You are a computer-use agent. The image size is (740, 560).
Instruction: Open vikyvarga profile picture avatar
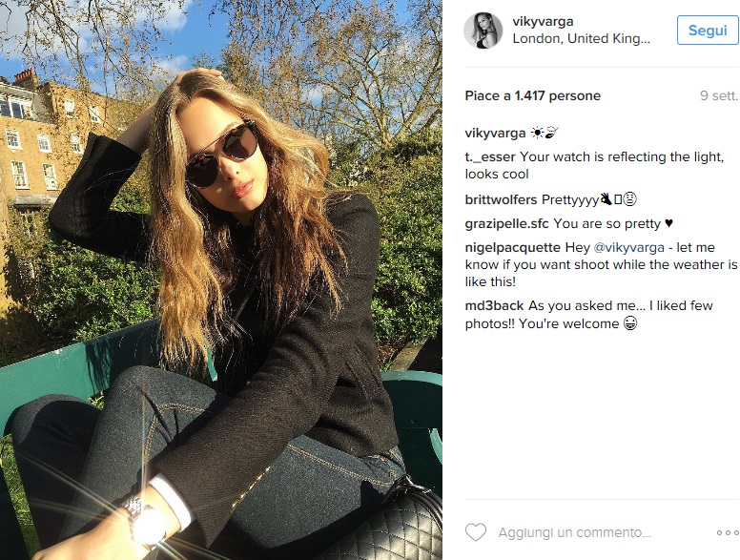click(x=483, y=31)
